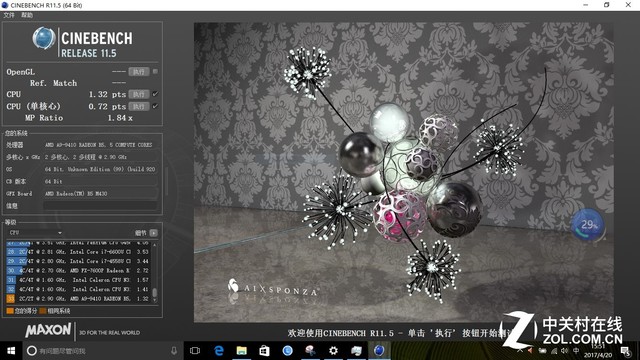
Task: Click the 29% floating progress circle
Action: [587, 224]
